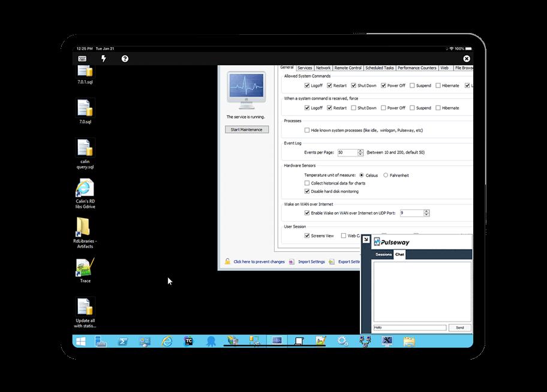
Task: Launch PowerShell from the taskbar
Action: click(x=123, y=342)
